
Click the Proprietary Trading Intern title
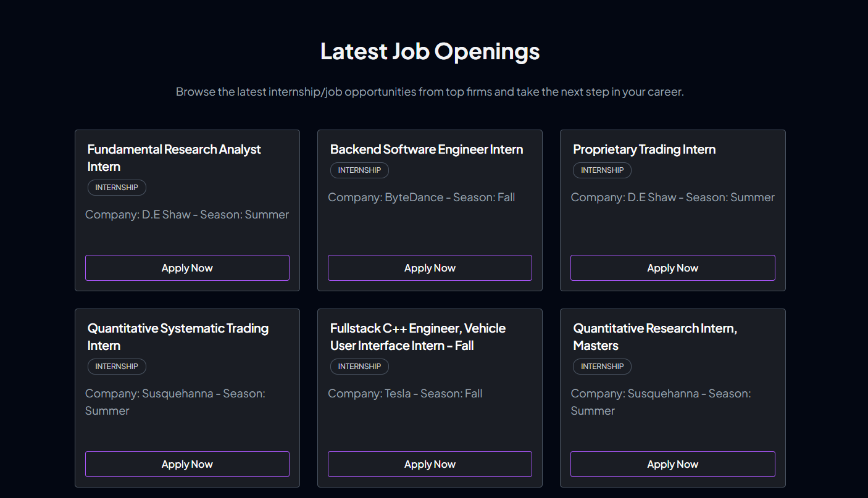click(644, 149)
